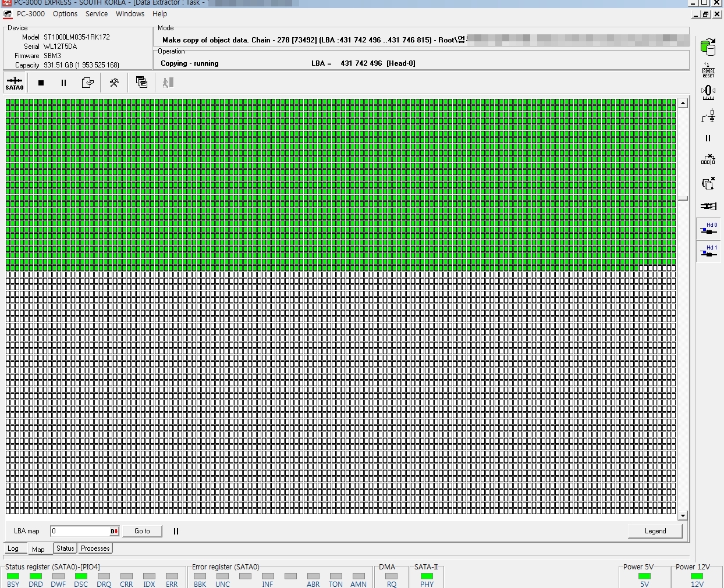Click the UNC error register indicator

click(x=222, y=576)
